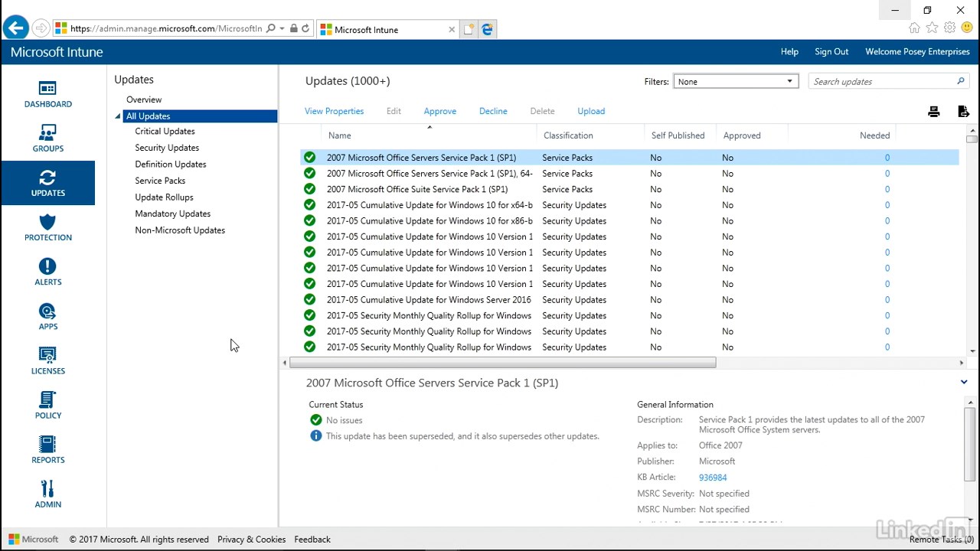Screen dimensions: 980x551
Task: Open Service Packs category in tree
Action: tap(160, 181)
